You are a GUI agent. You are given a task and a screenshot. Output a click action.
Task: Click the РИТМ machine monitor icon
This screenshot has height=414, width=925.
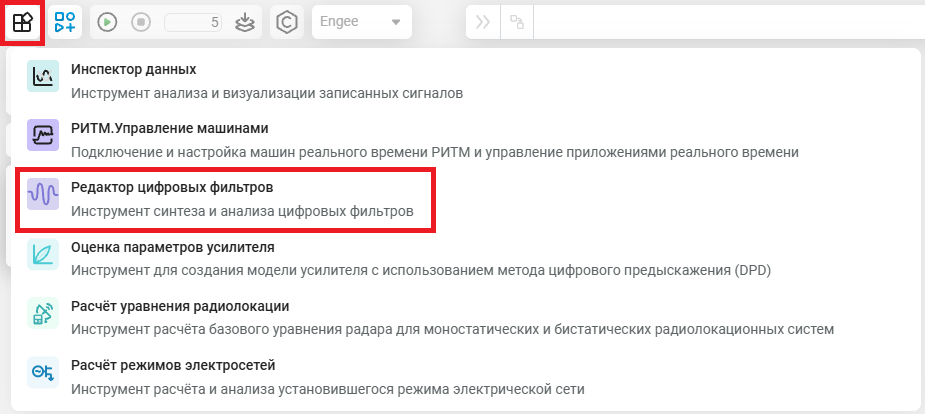click(43, 135)
